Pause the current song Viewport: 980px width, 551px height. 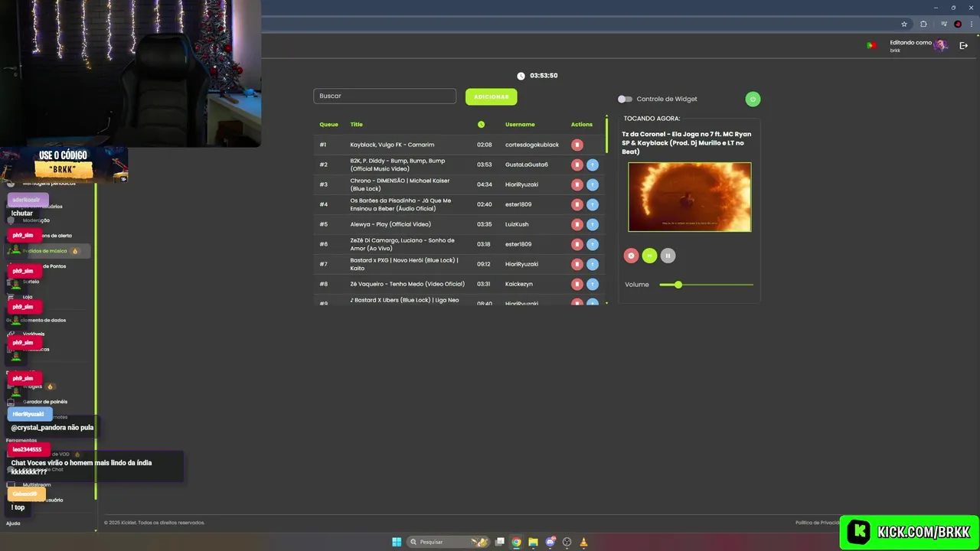click(668, 256)
